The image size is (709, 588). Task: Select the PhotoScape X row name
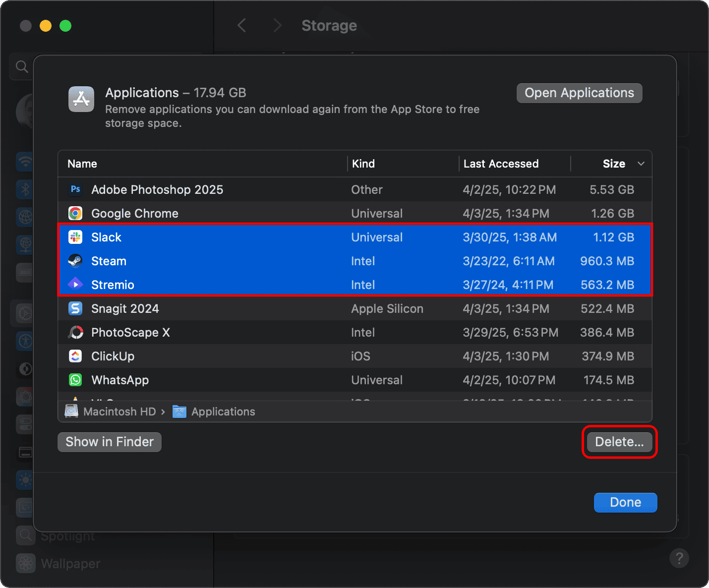[x=130, y=332]
